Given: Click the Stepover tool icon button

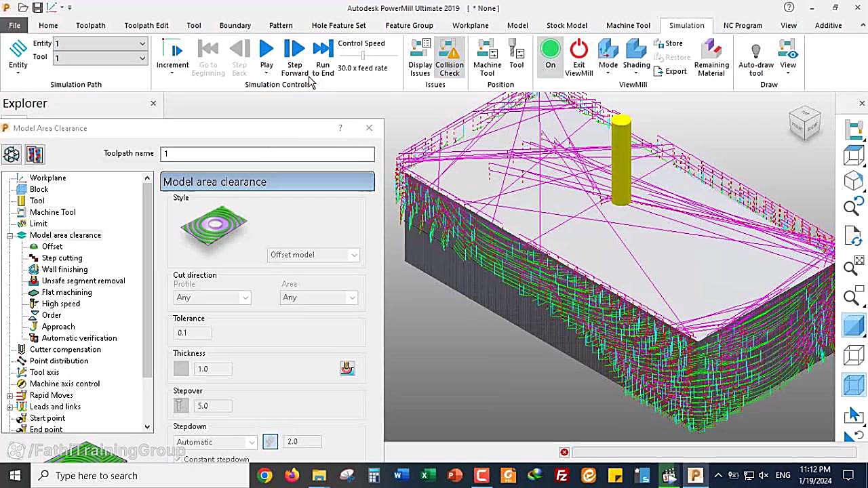Looking at the screenshot, I should point(181,405).
